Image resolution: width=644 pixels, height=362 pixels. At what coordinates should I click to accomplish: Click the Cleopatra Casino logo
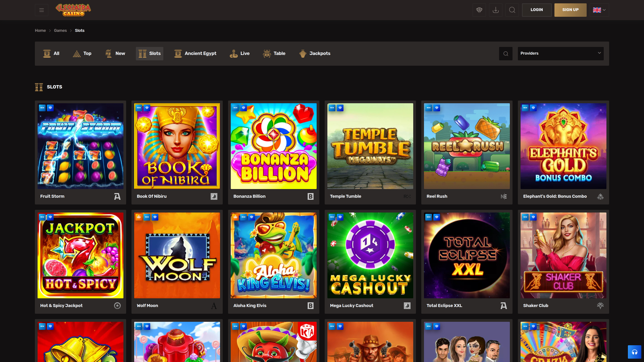pos(72,10)
